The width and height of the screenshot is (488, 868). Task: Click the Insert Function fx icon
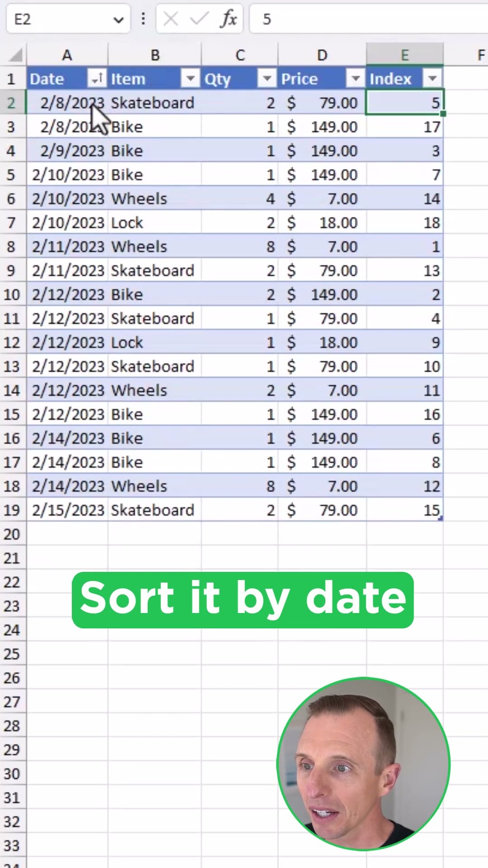tap(229, 19)
